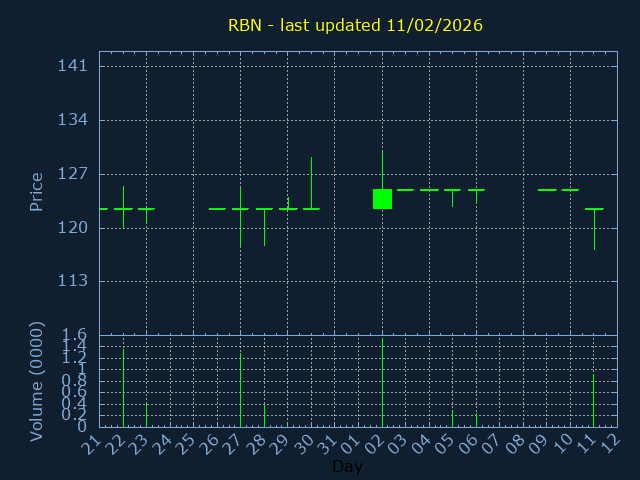Click the tallest volume bar on day 02
This screenshot has width=640, height=480.
pyautogui.click(x=382, y=385)
